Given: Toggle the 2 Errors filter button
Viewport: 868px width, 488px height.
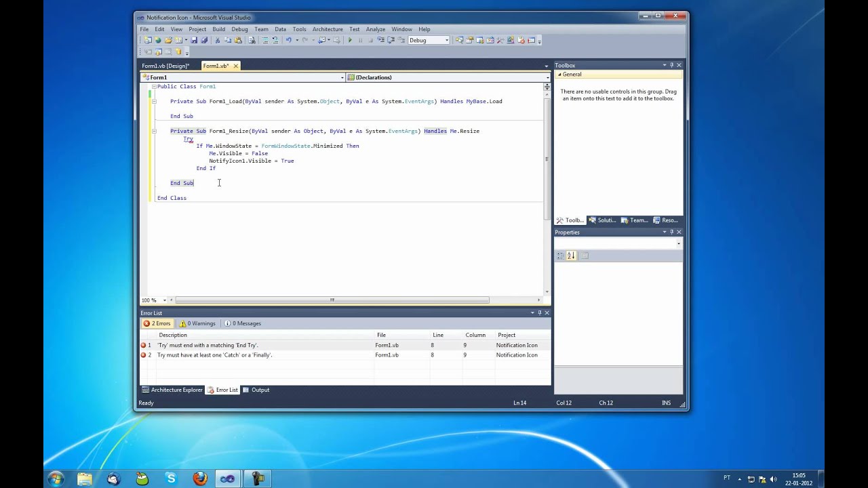Looking at the screenshot, I should pyautogui.click(x=157, y=323).
